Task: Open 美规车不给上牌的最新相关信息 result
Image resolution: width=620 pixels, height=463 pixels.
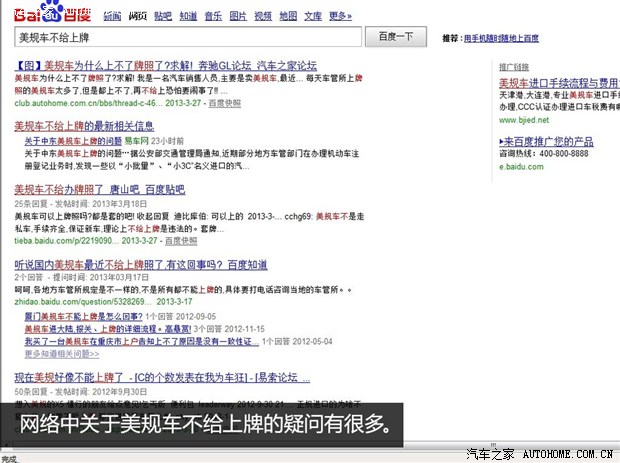Action: [85, 126]
